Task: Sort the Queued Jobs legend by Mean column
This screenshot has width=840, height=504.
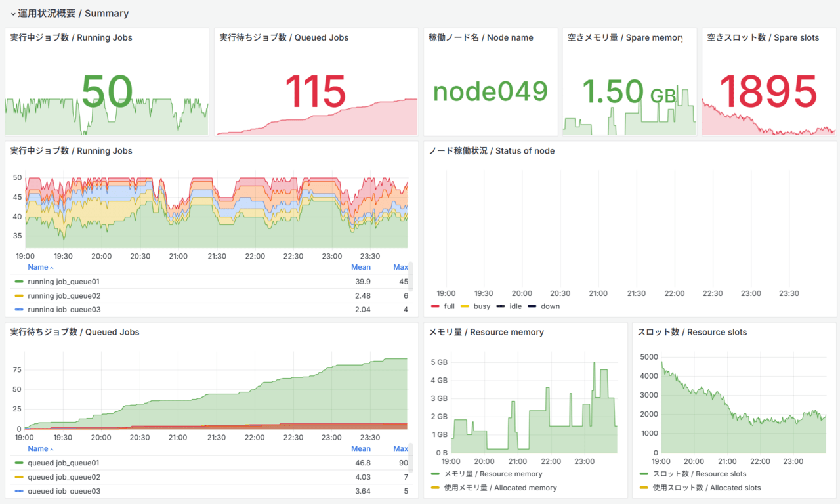Action: coord(360,448)
